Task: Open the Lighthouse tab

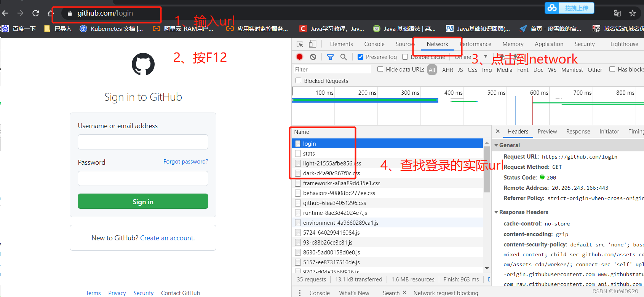Action: point(624,44)
